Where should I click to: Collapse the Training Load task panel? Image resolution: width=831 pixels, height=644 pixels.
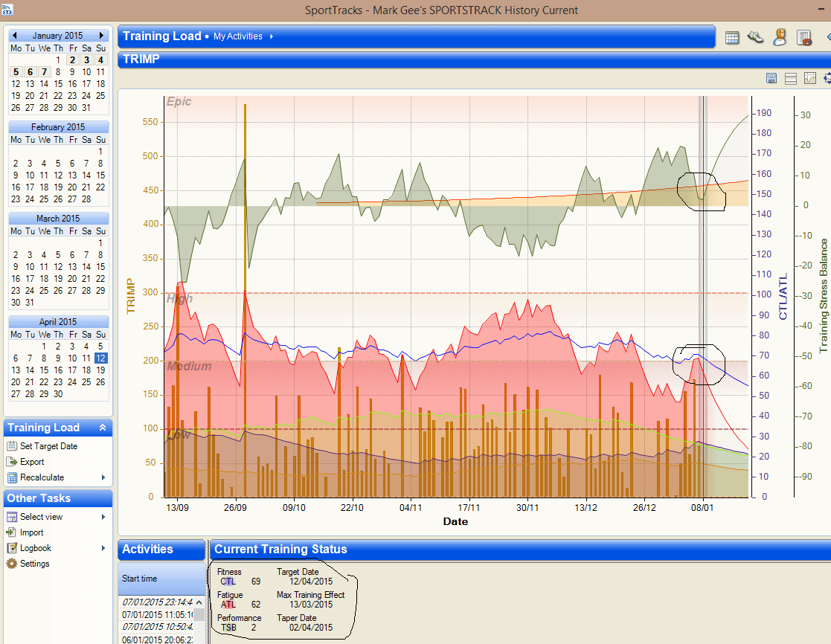point(103,428)
